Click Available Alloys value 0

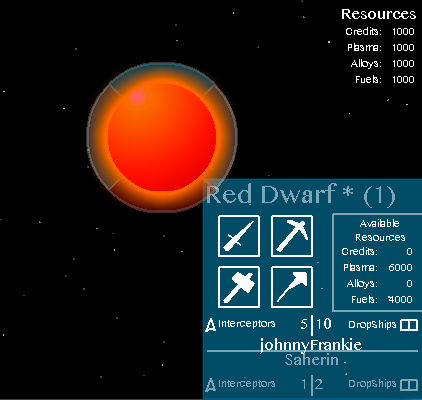[x=409, y=284]
